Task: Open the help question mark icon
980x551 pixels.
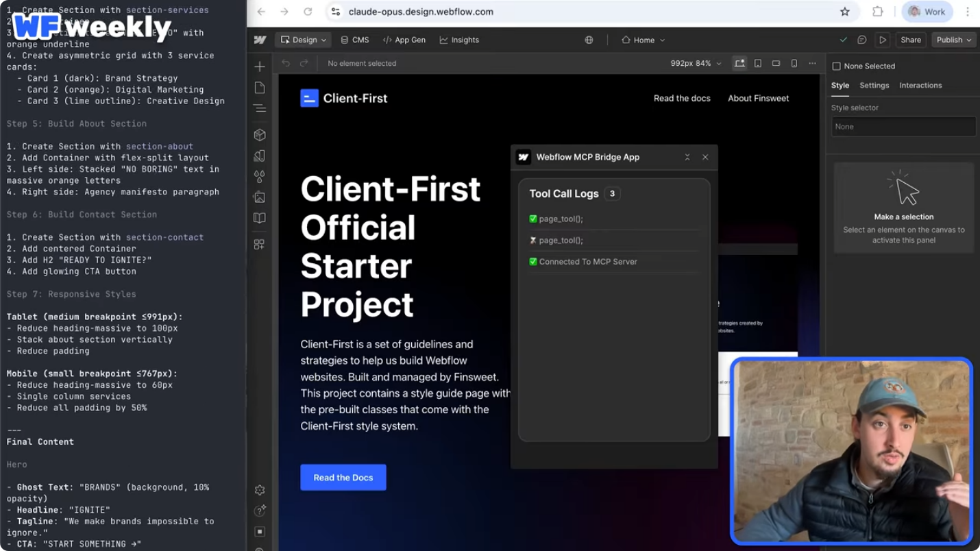Action: (x=260, y=511)
